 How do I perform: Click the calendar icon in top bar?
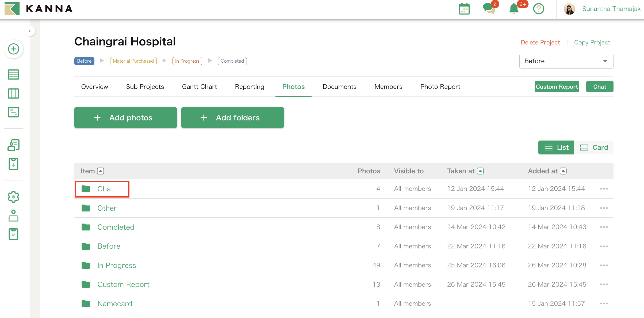464,9
